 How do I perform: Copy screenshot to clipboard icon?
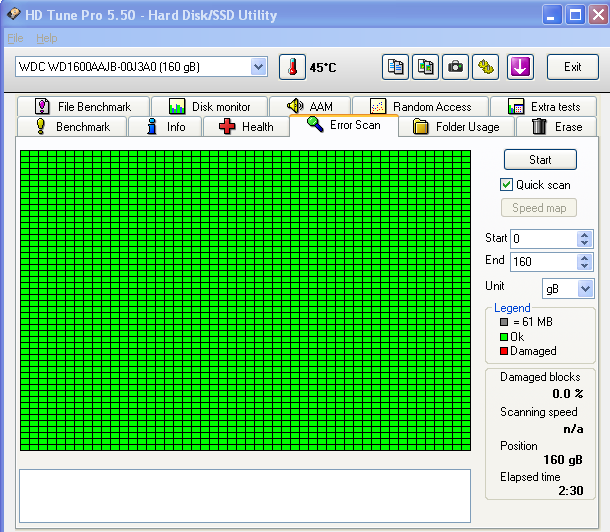click(x=425, y=67)
